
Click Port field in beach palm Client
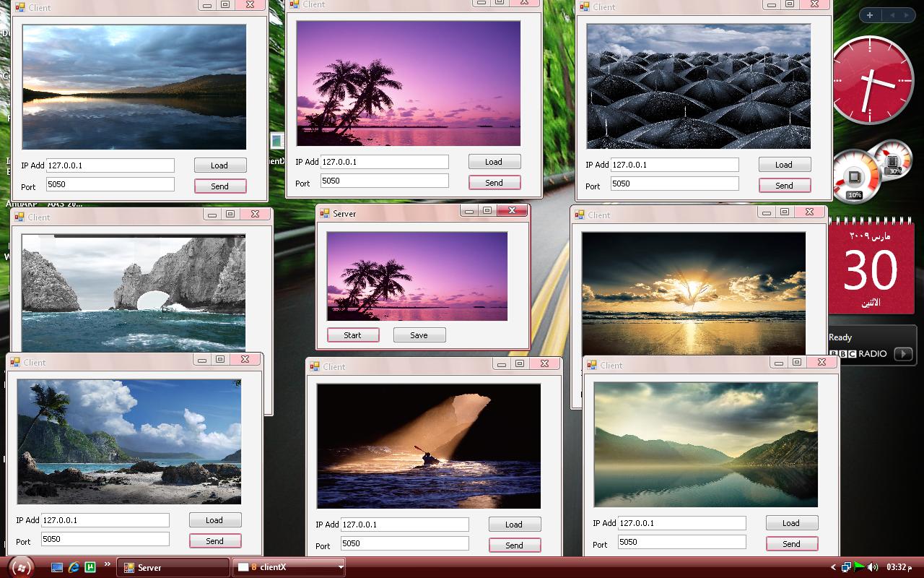point(105,539)
